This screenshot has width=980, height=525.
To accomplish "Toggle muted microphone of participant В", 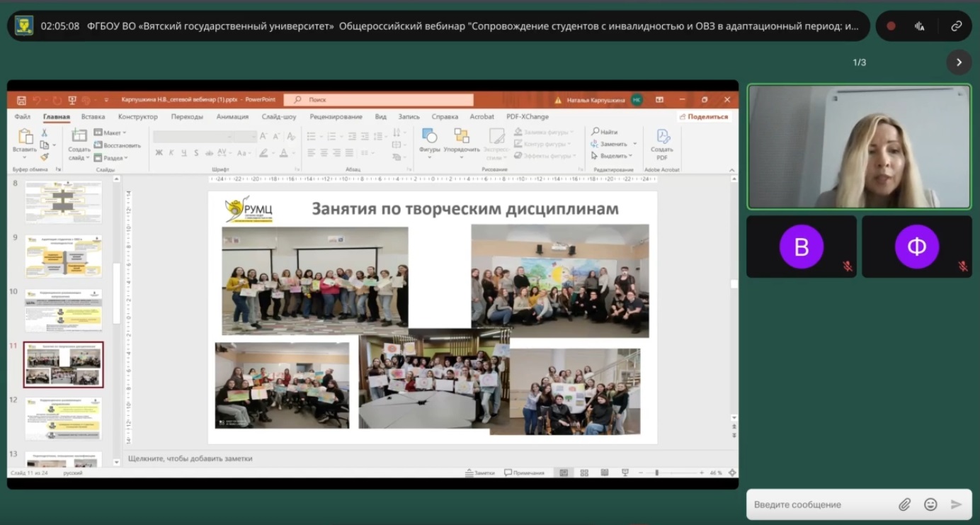I will pos(847,266).
